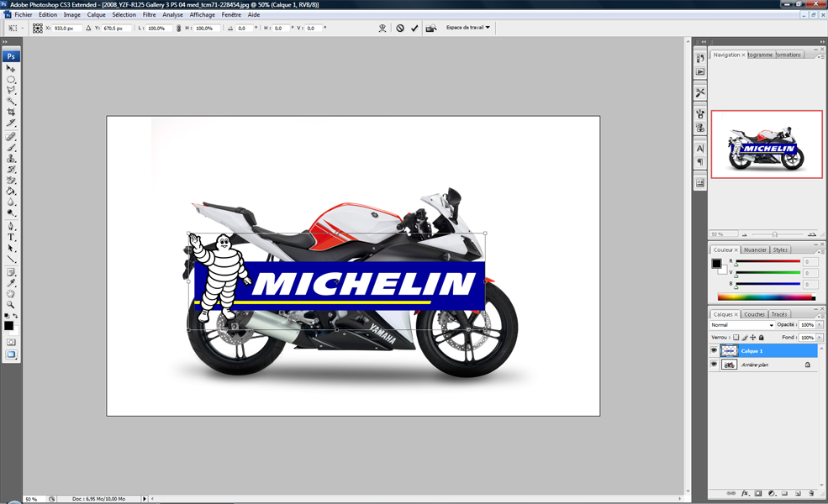Image resolution: width=828 pixels, height=504 pixels.
Task: Toggle lock transparent pixels in Calques panel
Action: click(x=736, y=337)
